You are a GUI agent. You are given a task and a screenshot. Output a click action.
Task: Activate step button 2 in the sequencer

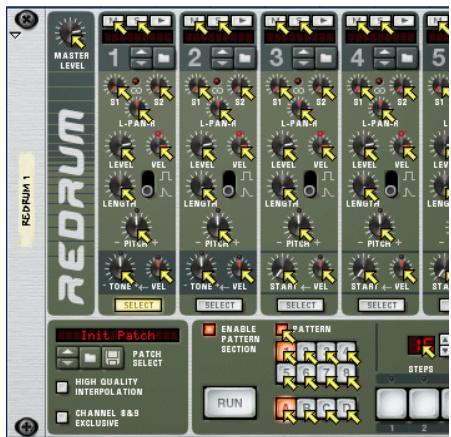424,404
